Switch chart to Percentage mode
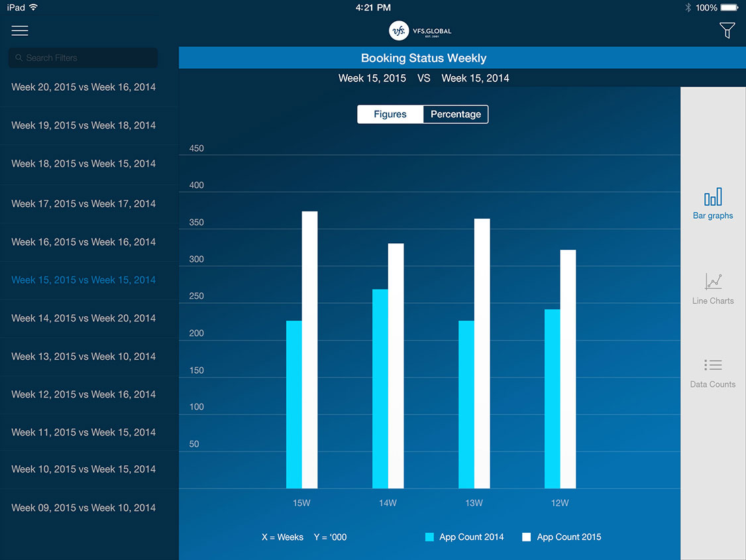Image resolution: width=746 pixels, height=560 pixels. pyautogui.click(x=456, y=114)
